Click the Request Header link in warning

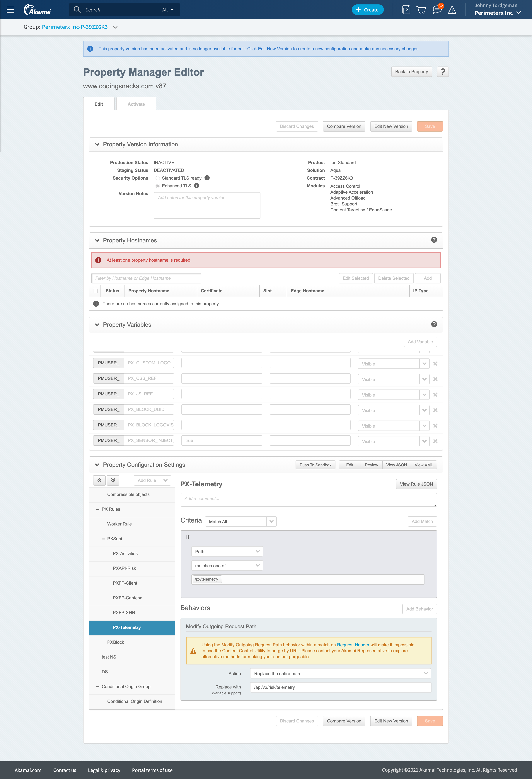pos(353,645)
